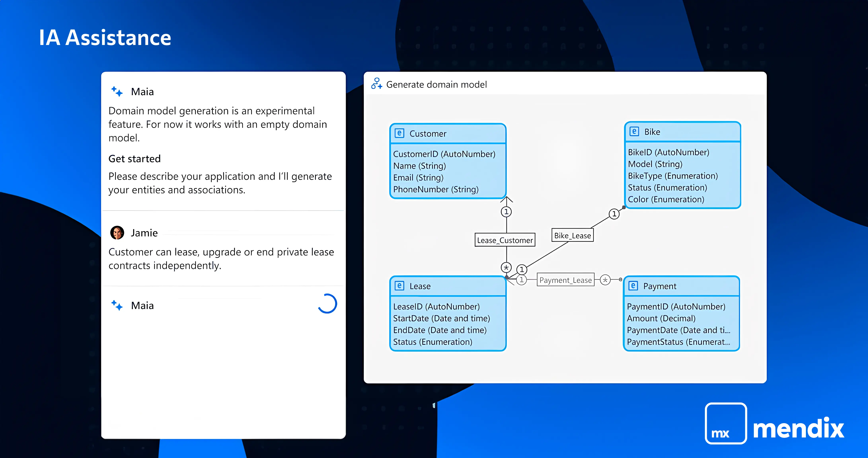868x458 pixels.
Task: Click the Lease entity title
Action: point(420,286)
